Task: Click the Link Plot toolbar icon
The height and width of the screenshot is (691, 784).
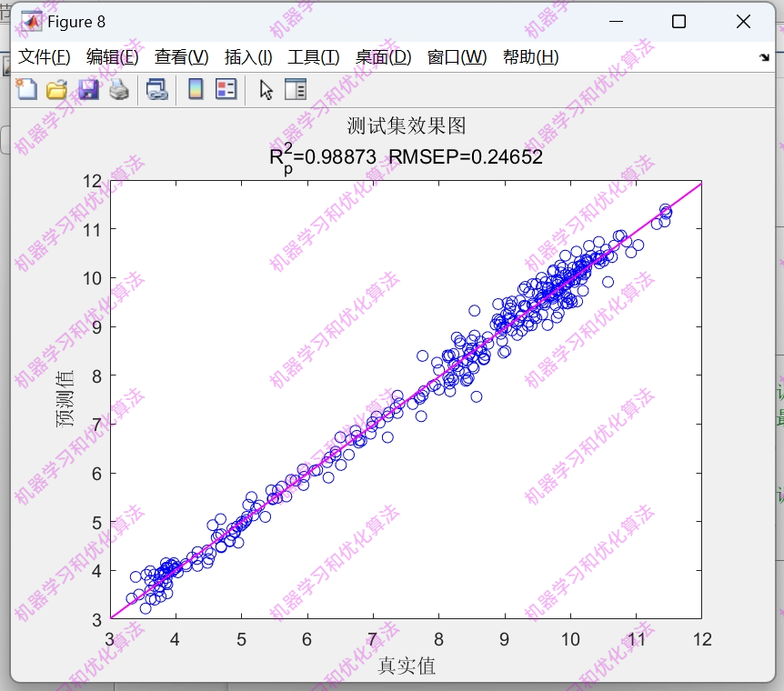Action: click(157, 90)
